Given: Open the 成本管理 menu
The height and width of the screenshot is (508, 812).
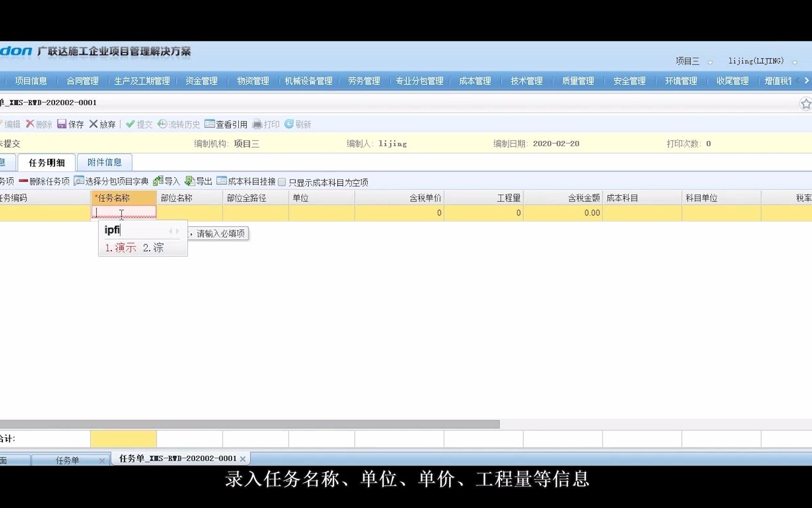Looking at the screenshot, I should tap(475, 81).
